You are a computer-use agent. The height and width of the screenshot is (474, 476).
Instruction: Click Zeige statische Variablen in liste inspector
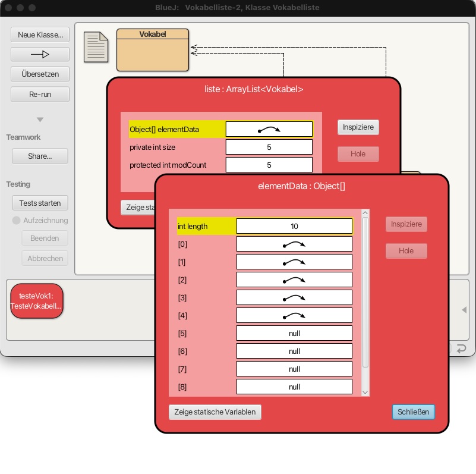click(x=138, y=208)
